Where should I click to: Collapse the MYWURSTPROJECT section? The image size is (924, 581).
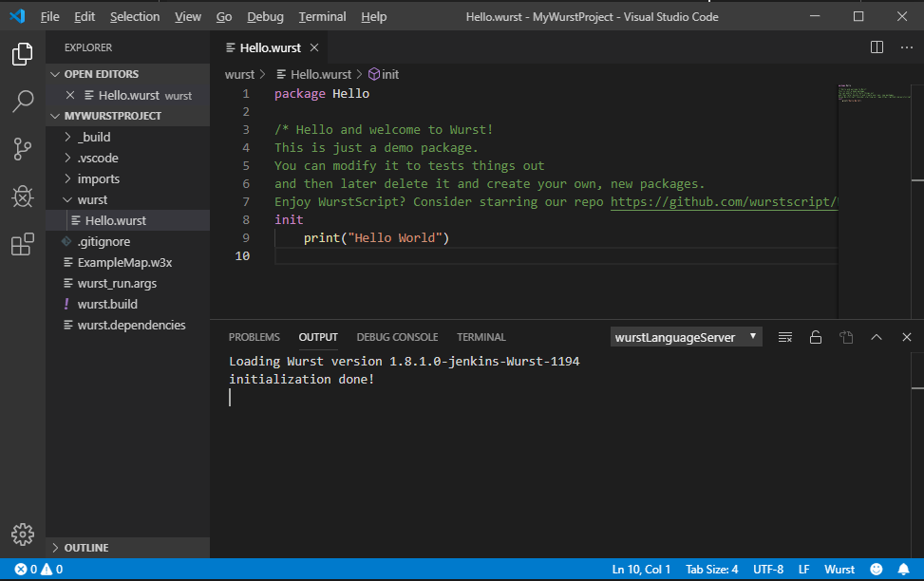(127, 116)
